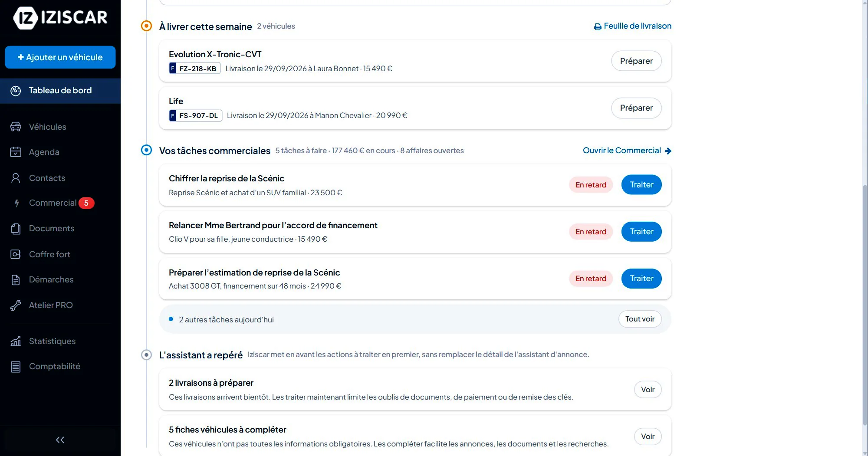Click the grey L'assistant a repéré marker
868x456 pixels.
[x=147, y=355]
